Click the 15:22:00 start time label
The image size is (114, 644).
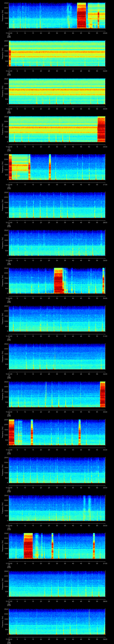pyautogui.click(x=9, y=33)
